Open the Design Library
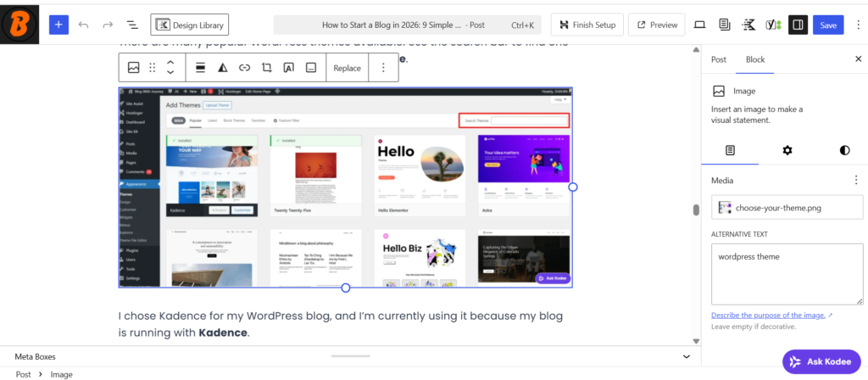Viewport: 868px width, 380px height. click(189, 25)
